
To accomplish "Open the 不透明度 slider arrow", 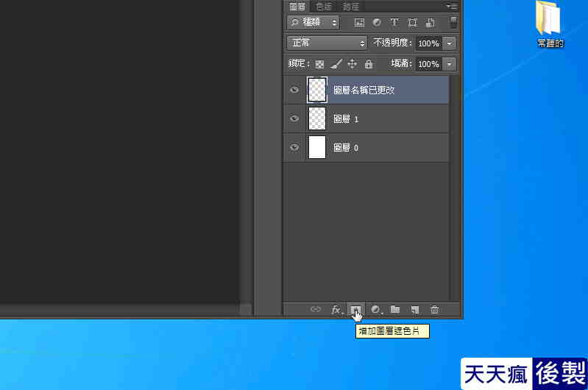I will pyautogui.click(x=449, y=43).
